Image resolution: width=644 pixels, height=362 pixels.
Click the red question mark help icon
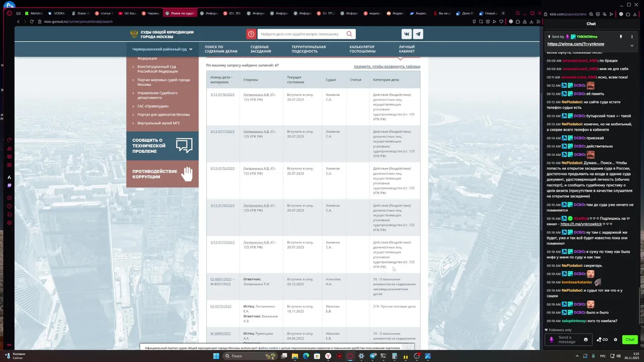coord(251,34)
